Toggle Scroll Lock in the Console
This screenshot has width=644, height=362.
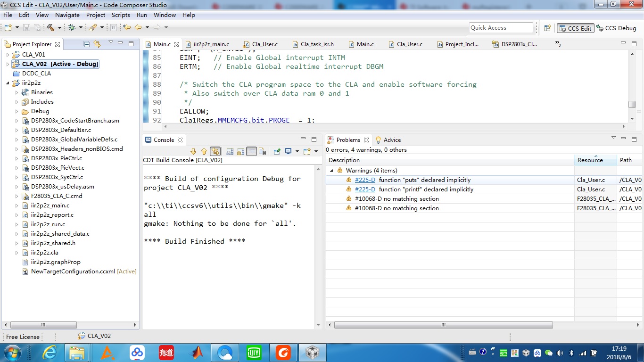[241, 151]
